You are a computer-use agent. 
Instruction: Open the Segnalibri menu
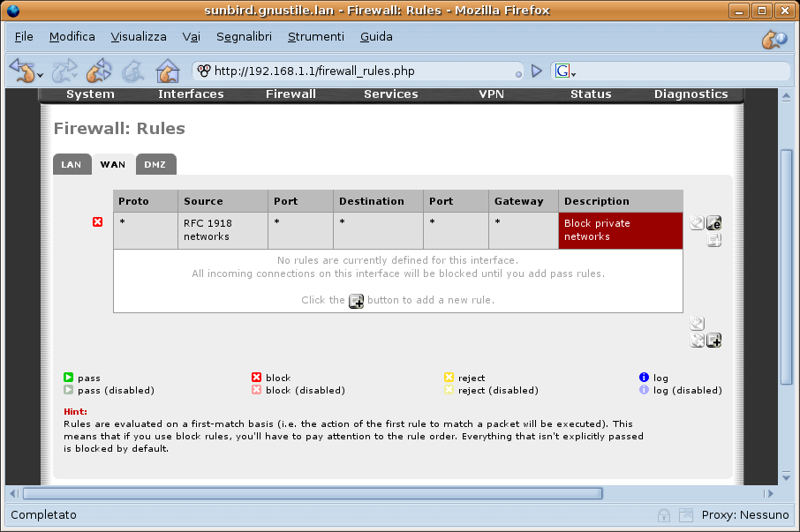pyautogui.click(x=244, y=37)
